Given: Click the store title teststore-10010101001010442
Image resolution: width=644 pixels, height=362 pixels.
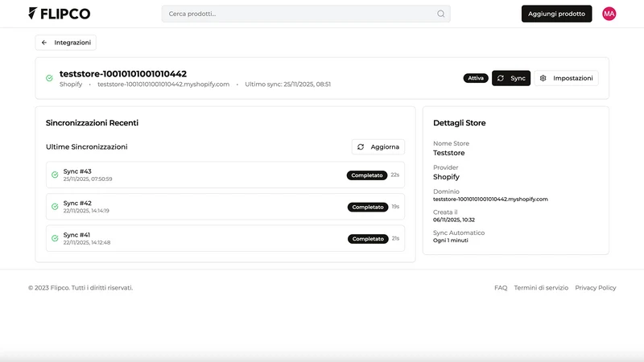Looking at the screenshot, I should (x=123, y=74).
